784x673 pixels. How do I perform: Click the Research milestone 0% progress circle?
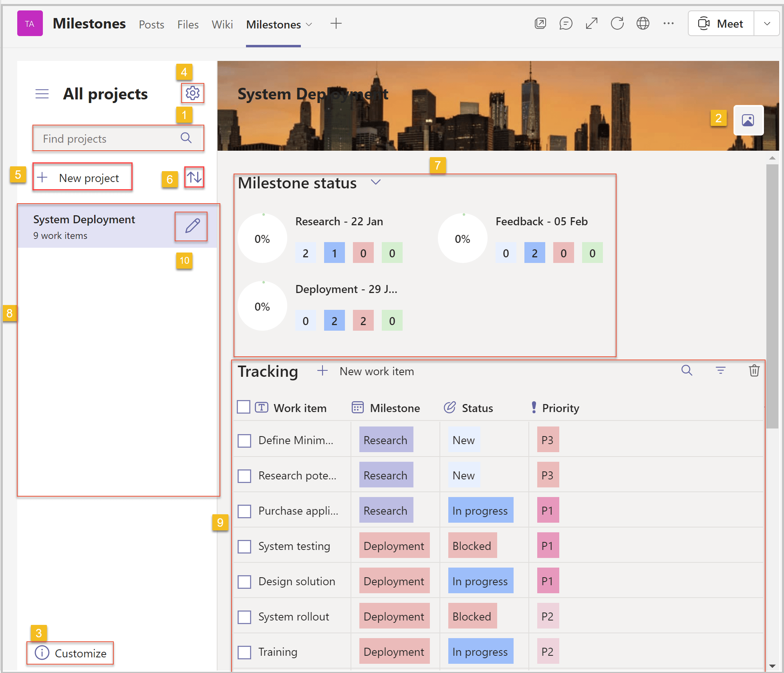click(262, 238)
